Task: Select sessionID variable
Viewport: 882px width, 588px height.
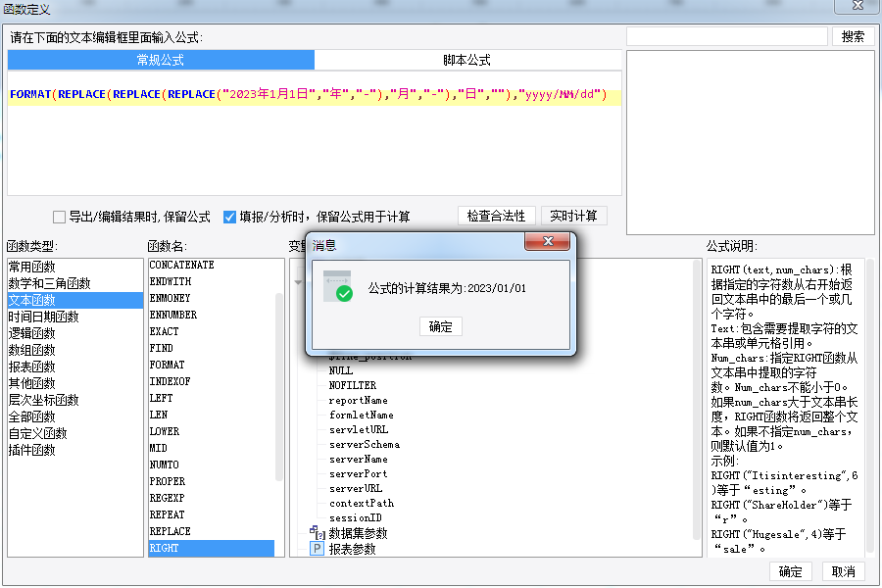Action: click(x=356, y=517)
